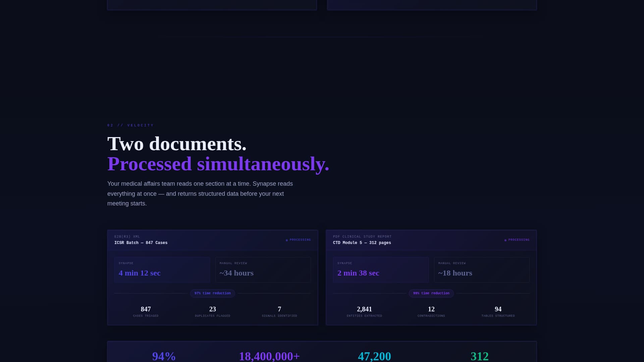
Task: Click the 'PDF CLINICAL STUDY REPORT' label
Action: [362, 237]
